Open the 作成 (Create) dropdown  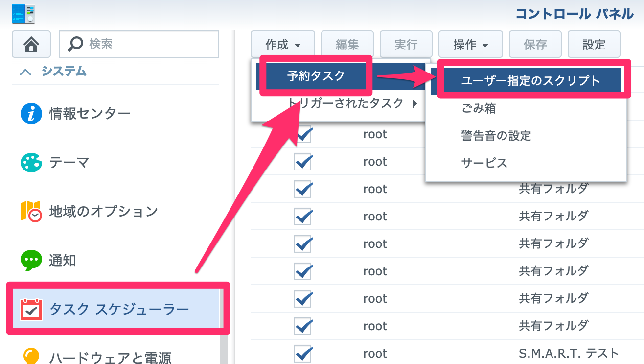tap(283, 45)
